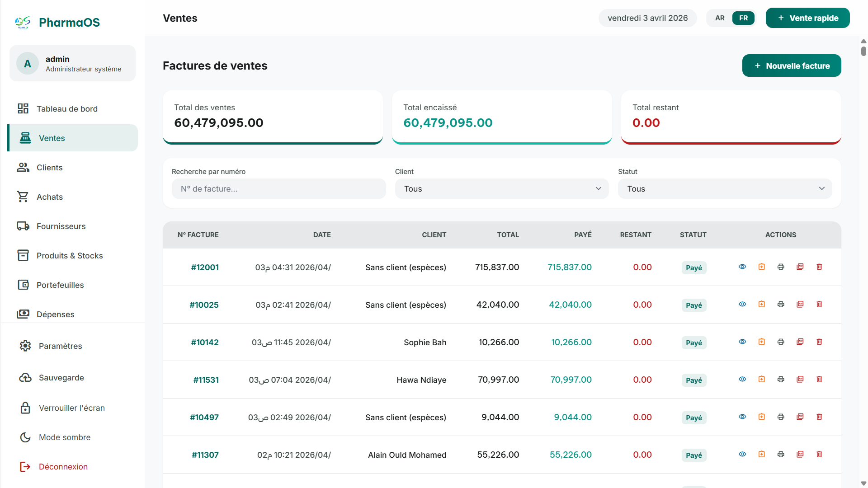
Task: Expand the Statut filter dropdown
Action: (x=725, y=189)
